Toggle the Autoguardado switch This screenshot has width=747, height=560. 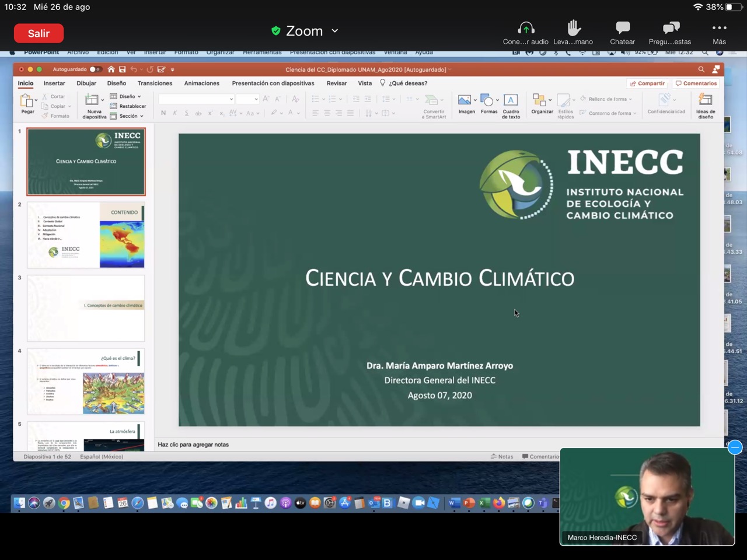(x=94, y=69)
